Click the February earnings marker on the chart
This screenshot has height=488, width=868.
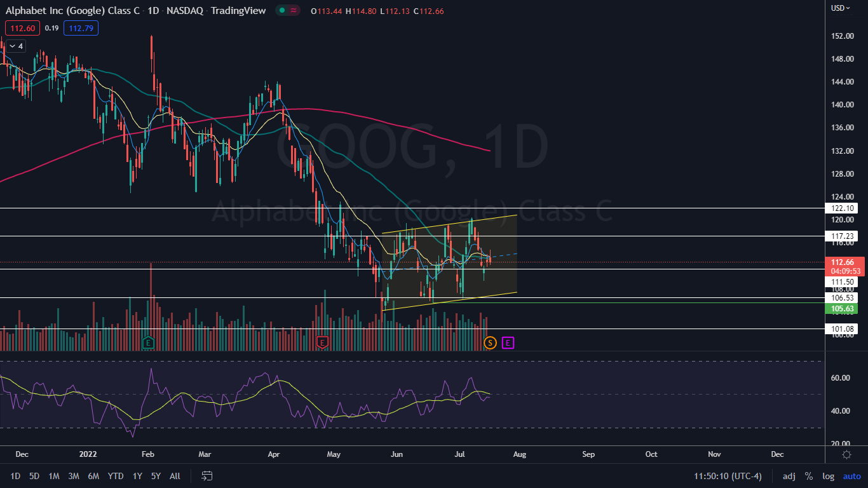[148, 342]
